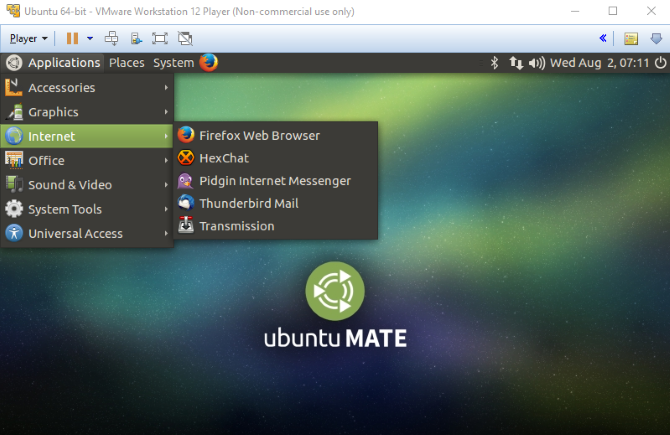The height and width of the screenshot is (435, 670).
Task: Launch Firefox Web Browser from Internet submenu
Action: click(259, 135)
